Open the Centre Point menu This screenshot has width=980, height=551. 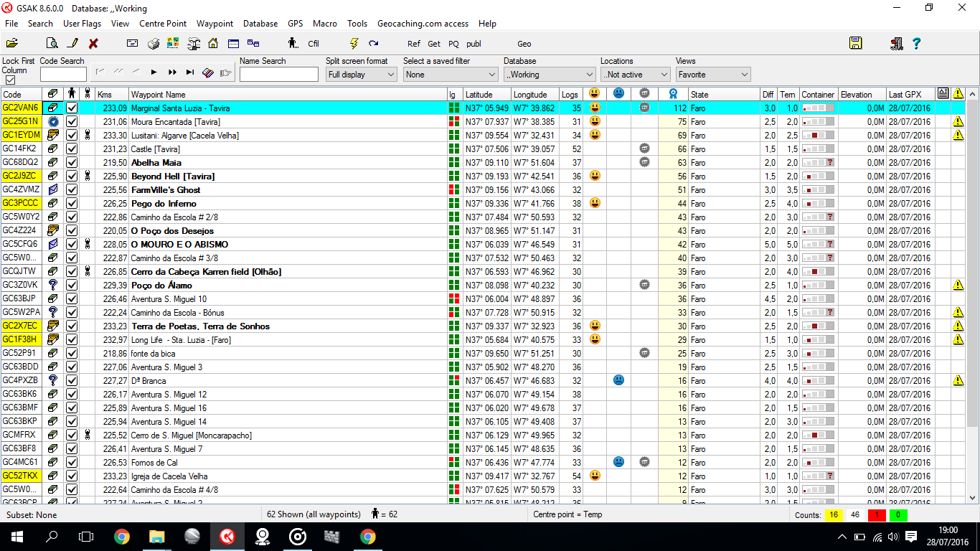[x=163, y=24]
